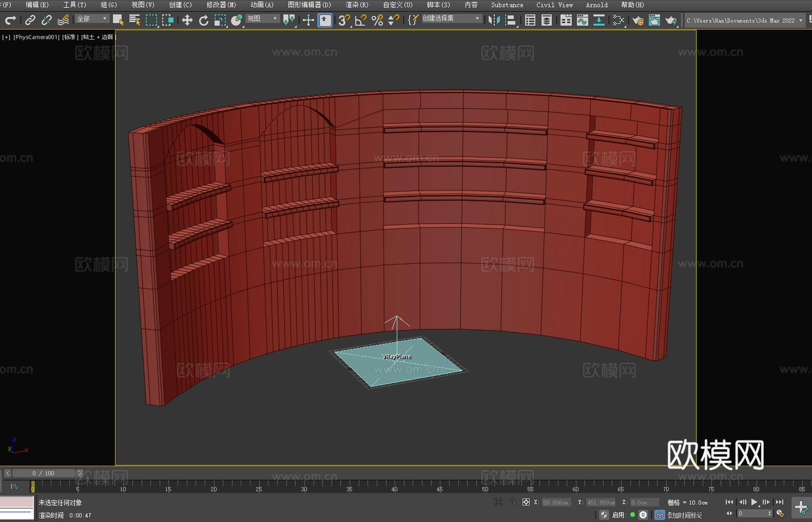The image size is (812, 522).
Task: Activate the Select Object cursor tool
Action: click(x=118, y=20)
